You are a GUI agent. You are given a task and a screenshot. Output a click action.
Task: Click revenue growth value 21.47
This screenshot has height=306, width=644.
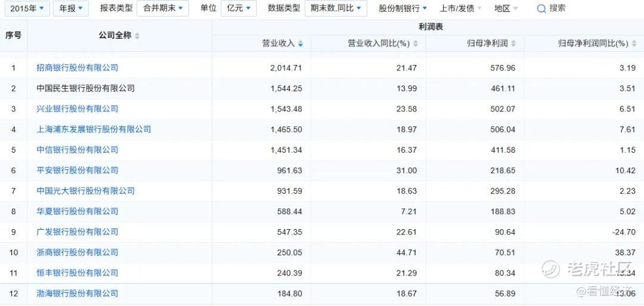407,68
